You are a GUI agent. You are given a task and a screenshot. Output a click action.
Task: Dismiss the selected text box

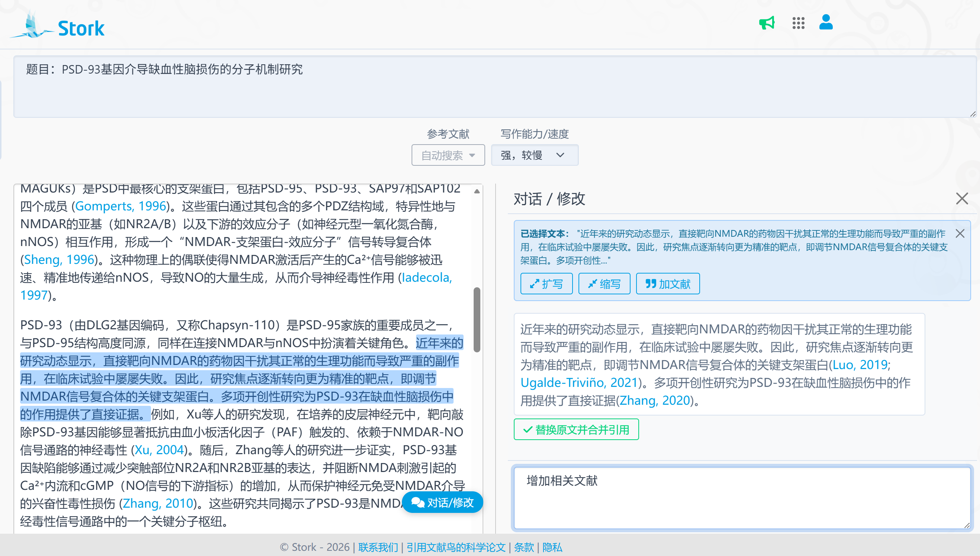960,233
